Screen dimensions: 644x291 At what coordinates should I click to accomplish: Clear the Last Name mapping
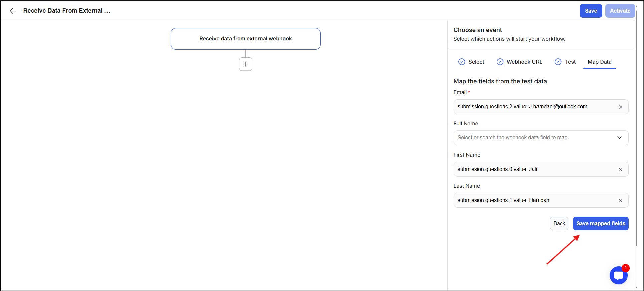pos(620,201)
